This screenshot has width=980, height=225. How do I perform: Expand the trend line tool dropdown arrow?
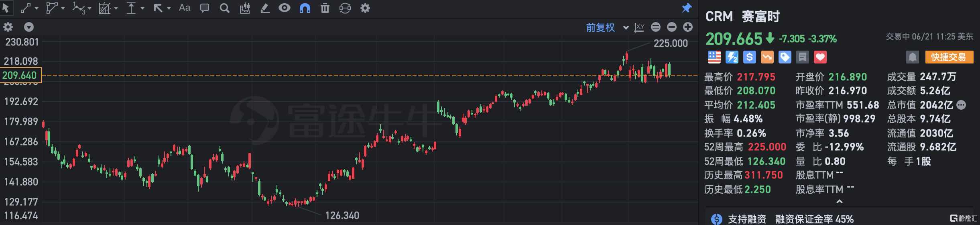pyautogui.click(x=37, y=8)
